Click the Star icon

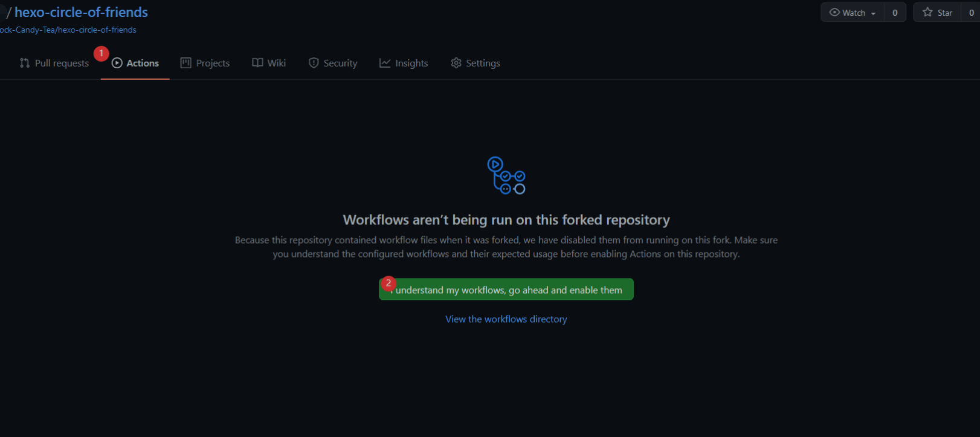(x=927, y=12)
